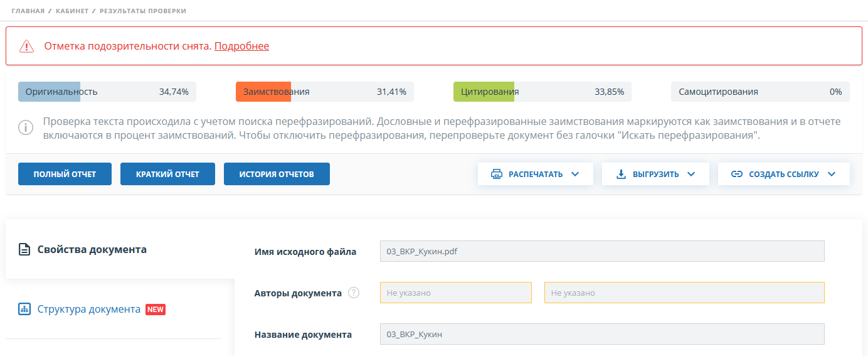The image size is (868, 356).
Task: Click the info circle icon beside paraphrase note
Action: pyautogui.click(x=25, y=128)
